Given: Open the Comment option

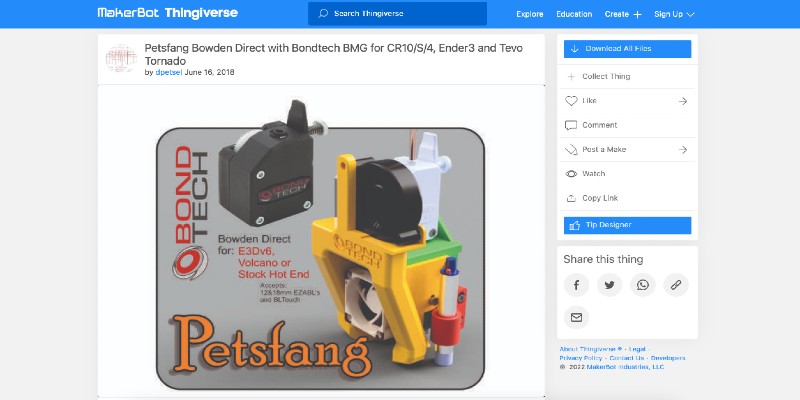Looking at the screenshot, I should tap(599, 125).
